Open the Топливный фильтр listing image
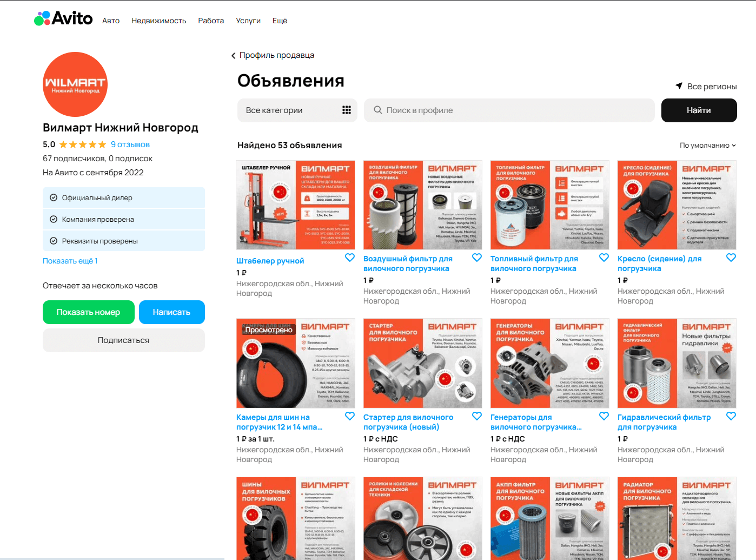 (x=550, y=205)
